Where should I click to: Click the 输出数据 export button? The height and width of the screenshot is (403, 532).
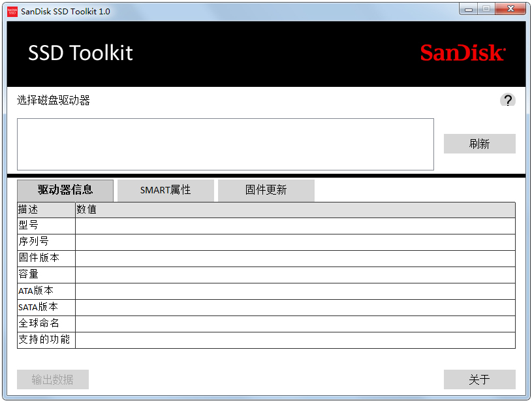pos(53,379)
